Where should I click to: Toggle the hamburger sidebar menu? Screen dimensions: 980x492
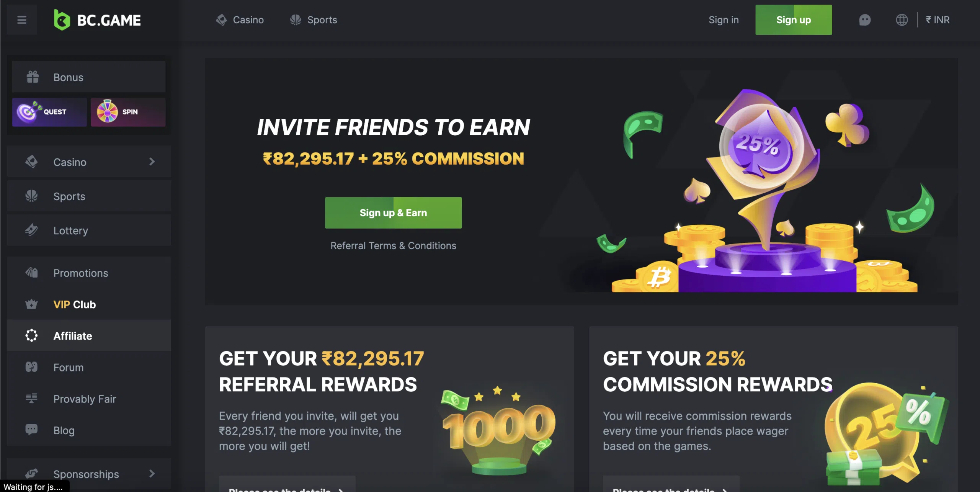pos(22,20)
